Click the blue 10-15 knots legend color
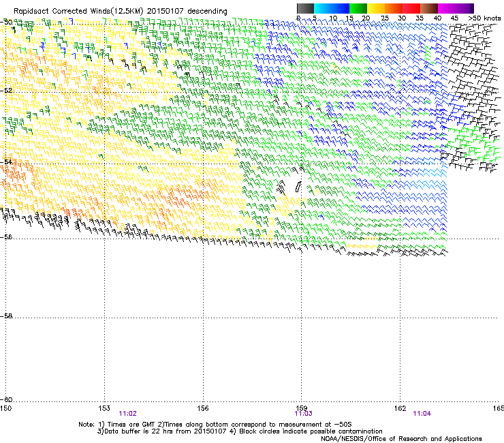504x443 pixels. [341, 8]
